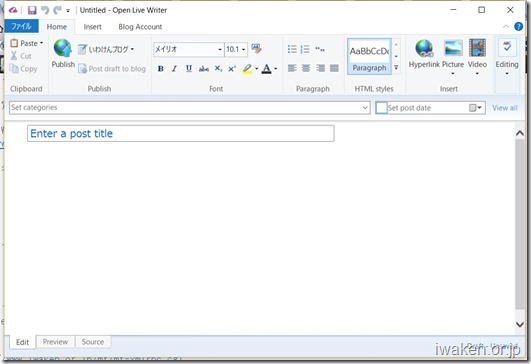The image size is (531, 364).
Task: Open the Blog Account tab
Action: coord(140,27)
